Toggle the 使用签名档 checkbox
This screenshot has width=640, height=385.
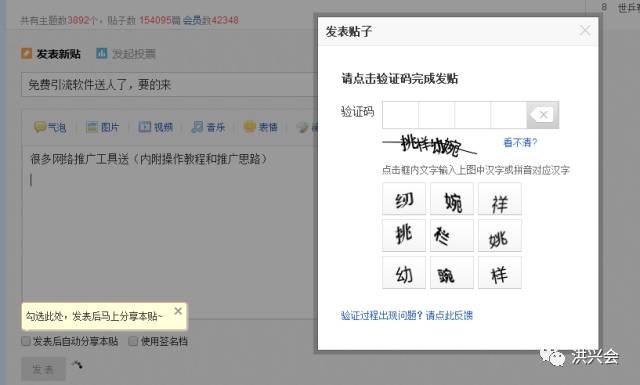click(133, 341)
